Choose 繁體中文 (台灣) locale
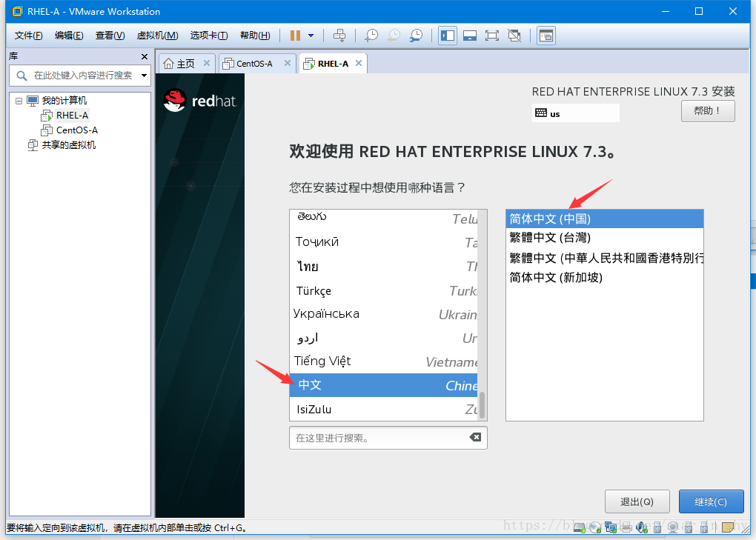This screenshot has height=540, width=756. point(605,238)
